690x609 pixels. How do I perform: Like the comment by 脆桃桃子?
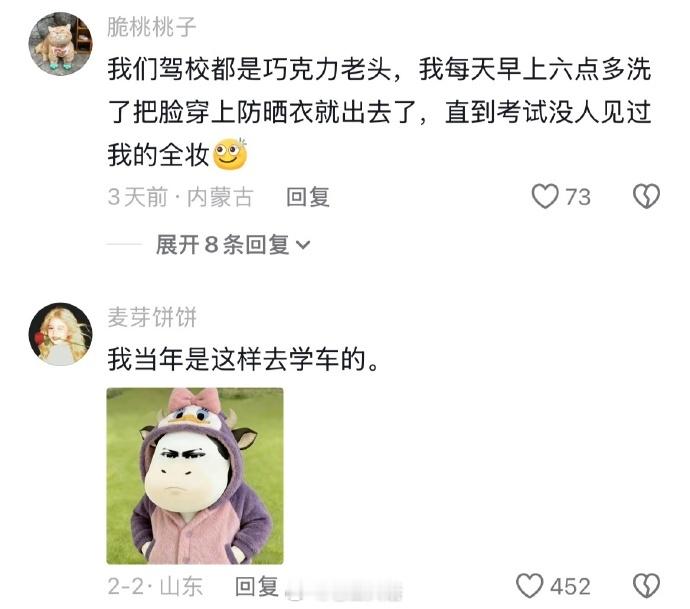coord(545,196)
